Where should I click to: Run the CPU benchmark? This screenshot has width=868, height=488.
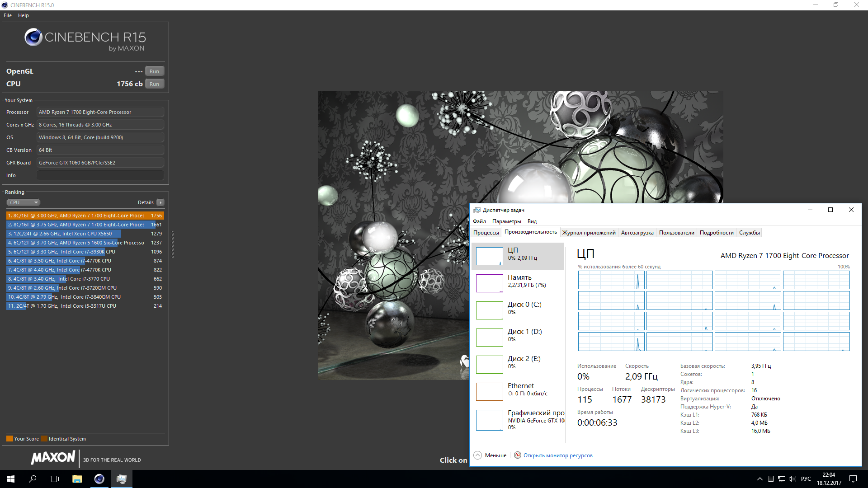(x=154, y=84)
